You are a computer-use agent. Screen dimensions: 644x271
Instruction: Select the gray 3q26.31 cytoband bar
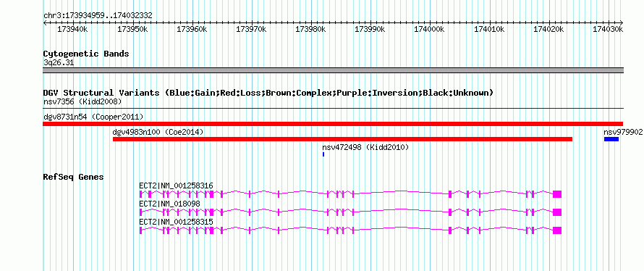333,70
